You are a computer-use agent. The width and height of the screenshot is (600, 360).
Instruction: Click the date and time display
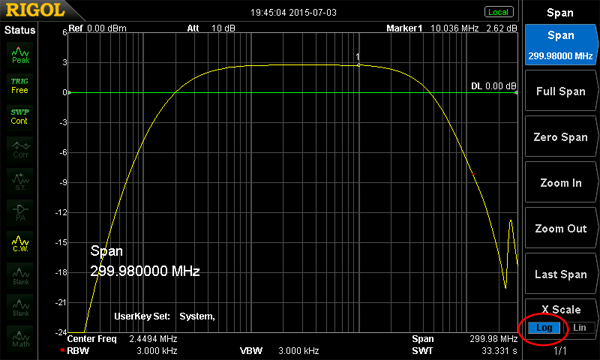click(x=293, y=13)
